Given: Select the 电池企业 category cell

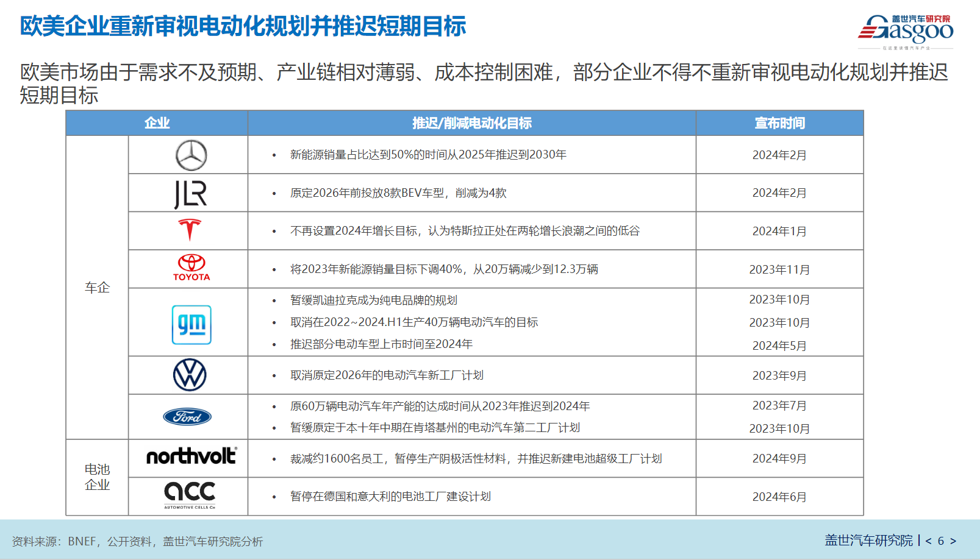Looking at the screenshot, I should (x=97, y=477).
